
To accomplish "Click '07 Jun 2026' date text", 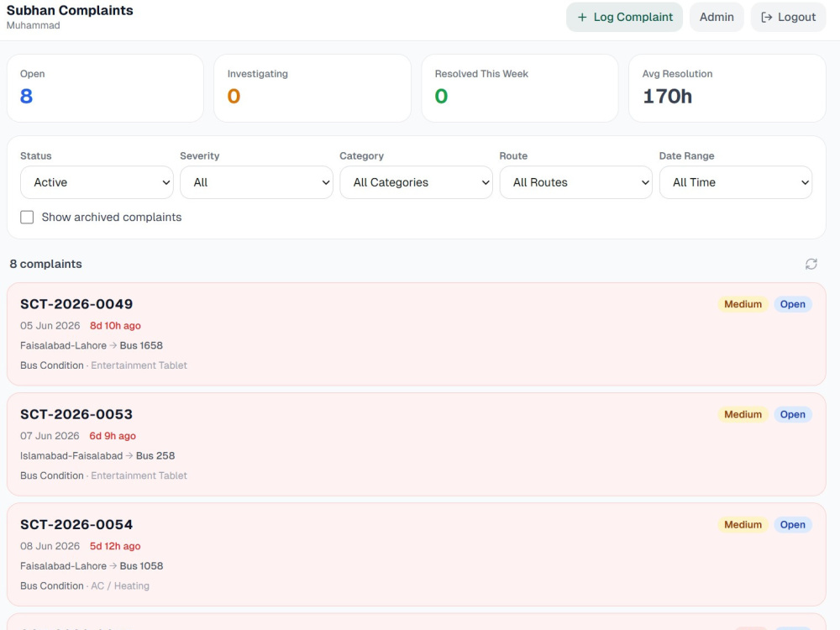I will [50, 436].
